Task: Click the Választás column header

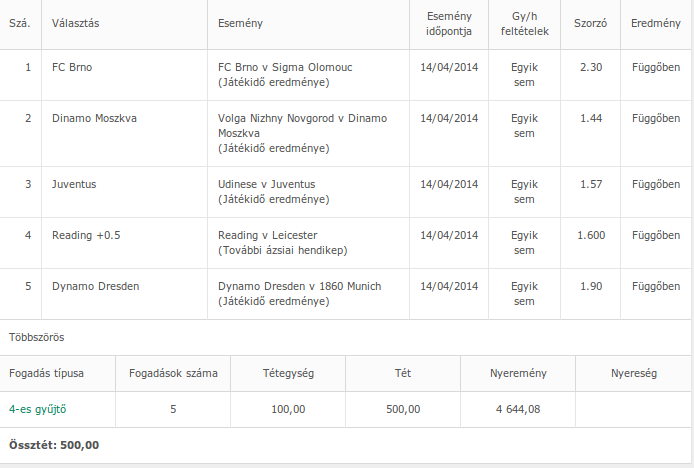Action: coord(77,22)
